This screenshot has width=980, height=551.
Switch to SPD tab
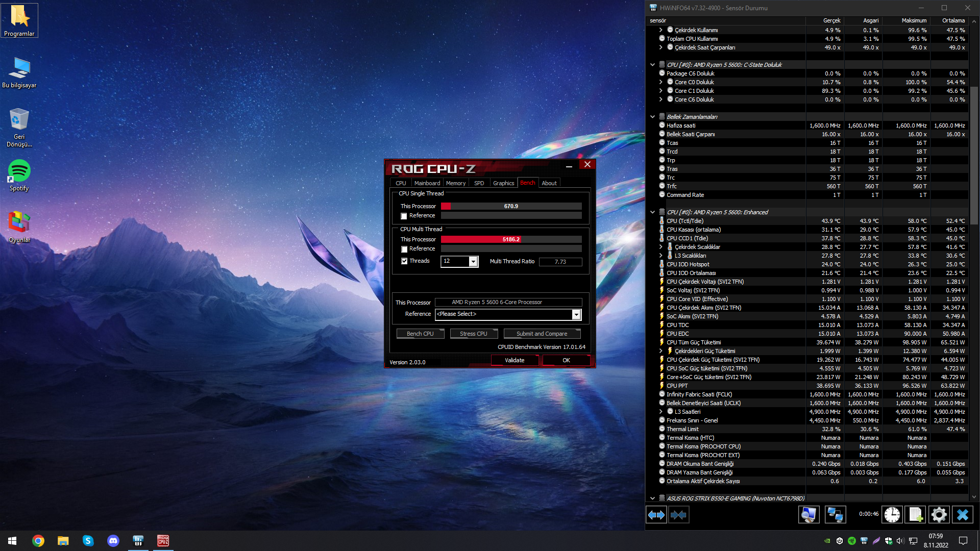[479, 183]
